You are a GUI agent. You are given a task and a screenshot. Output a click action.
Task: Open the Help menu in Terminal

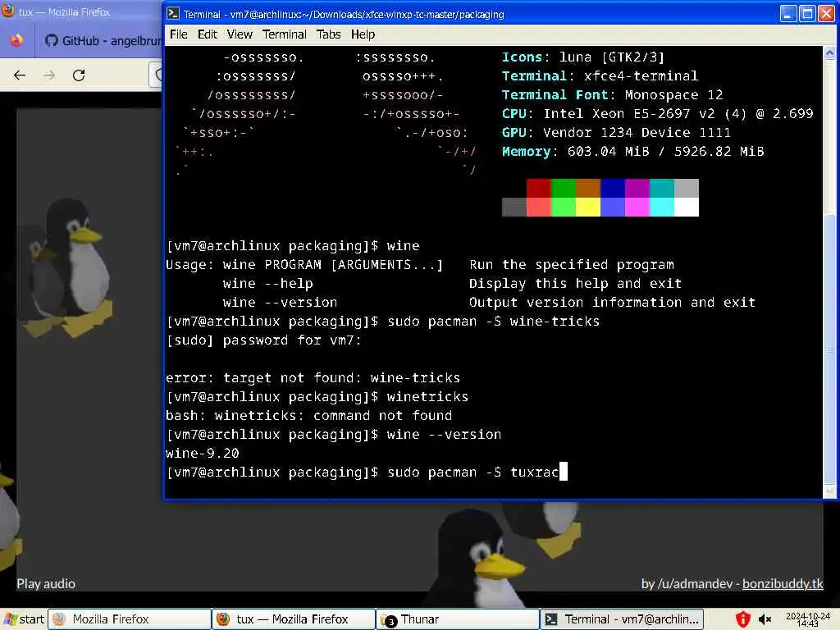(363, 34)
